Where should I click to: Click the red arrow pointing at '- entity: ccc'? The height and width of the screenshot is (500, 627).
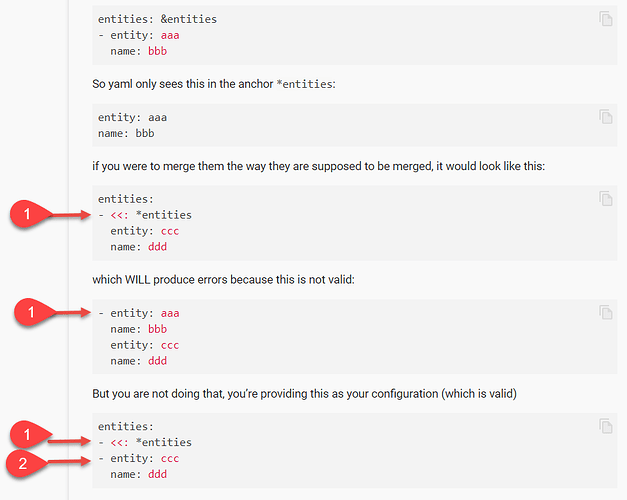click(70, 461)
